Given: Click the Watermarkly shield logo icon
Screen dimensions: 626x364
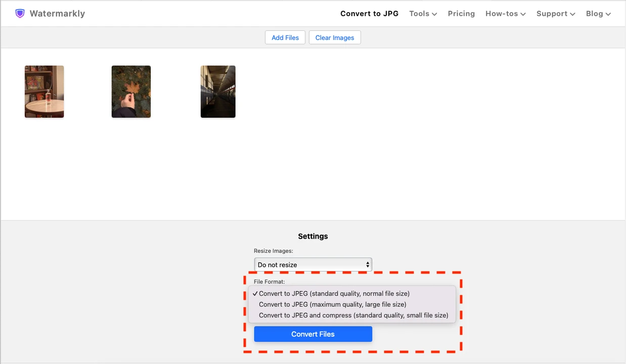Looking at the screenshot, I should pyautogui.click(x=20, y=13).
